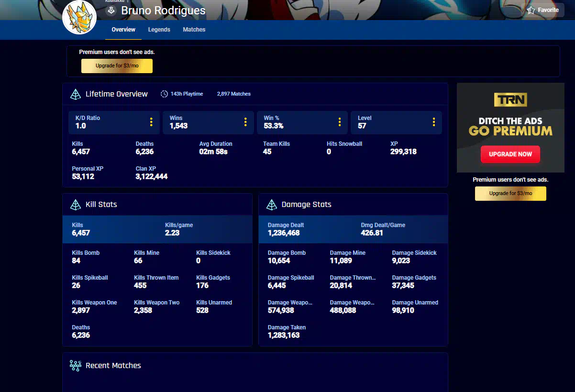Switch to the Legends tab

[159, 30]
